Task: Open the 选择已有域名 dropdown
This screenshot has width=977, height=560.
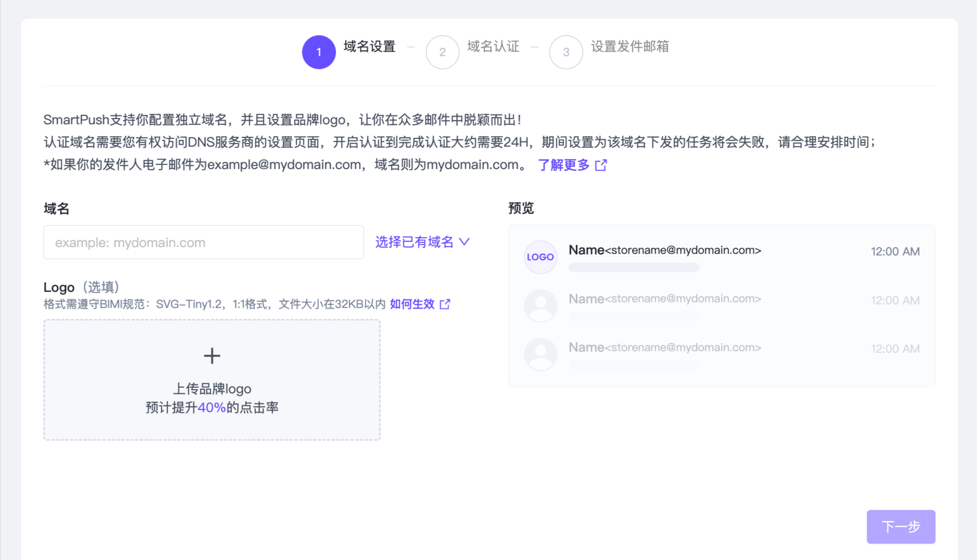Action: 414,242
